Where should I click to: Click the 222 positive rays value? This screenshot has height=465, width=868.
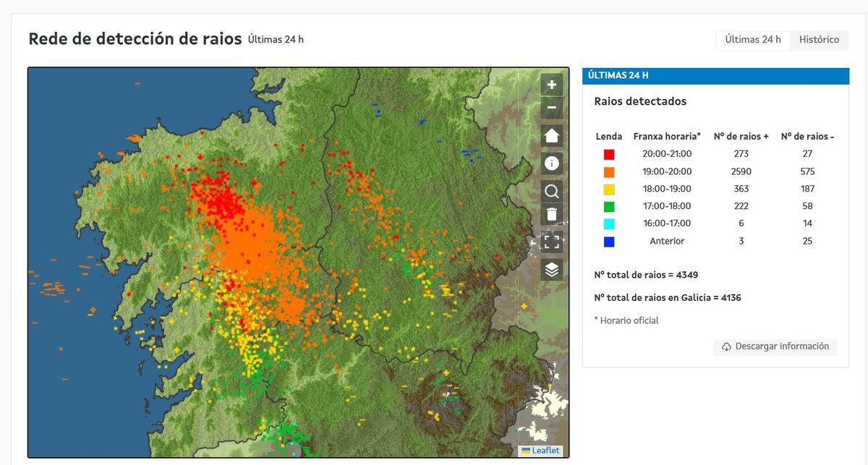(x=741, y=206)
